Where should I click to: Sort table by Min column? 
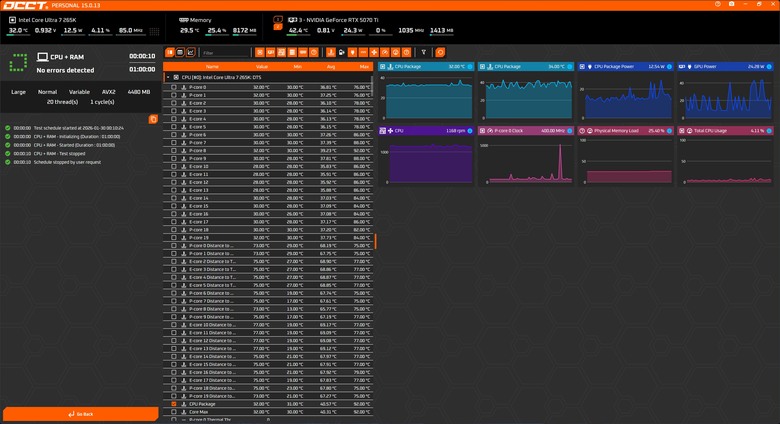click(297, 67)
